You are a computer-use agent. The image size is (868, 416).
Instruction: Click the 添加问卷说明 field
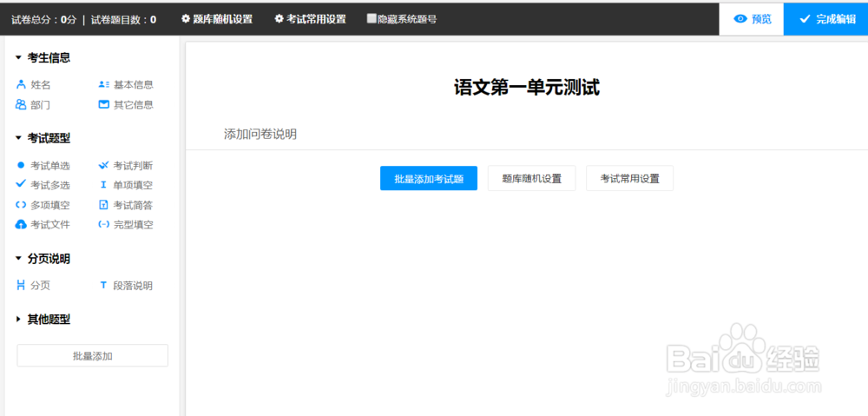click(260, 134)
